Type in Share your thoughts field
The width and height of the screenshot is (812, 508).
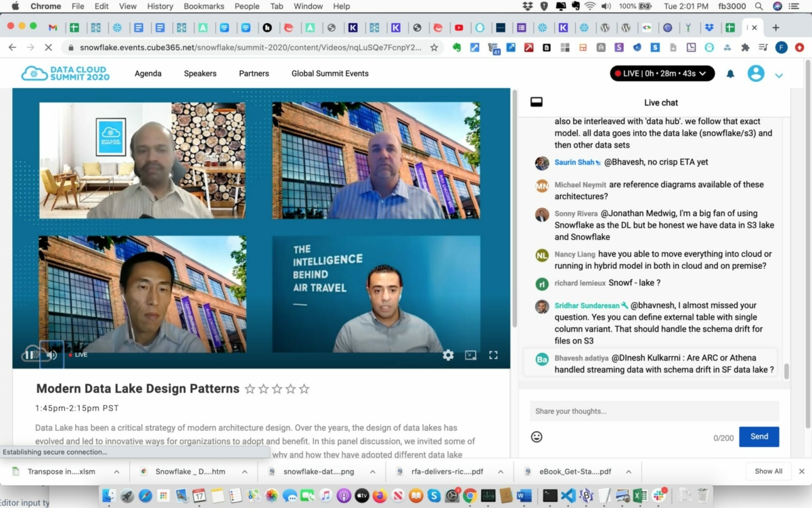654,411
